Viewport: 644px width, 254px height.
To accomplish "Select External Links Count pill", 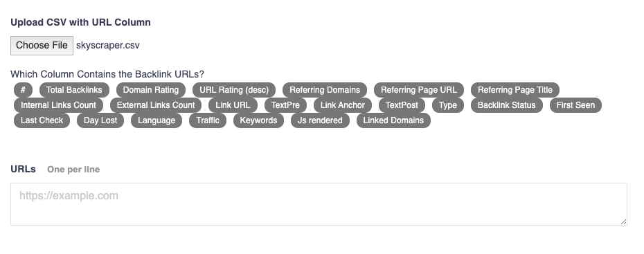I will click(x=156, y=105).
